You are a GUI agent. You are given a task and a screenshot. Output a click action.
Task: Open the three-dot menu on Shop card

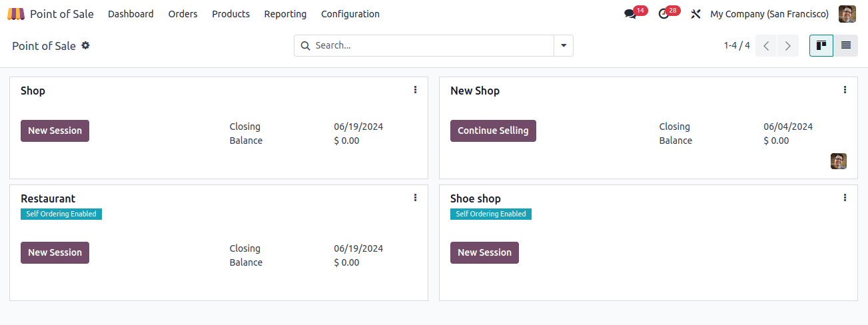pos(415,90)
